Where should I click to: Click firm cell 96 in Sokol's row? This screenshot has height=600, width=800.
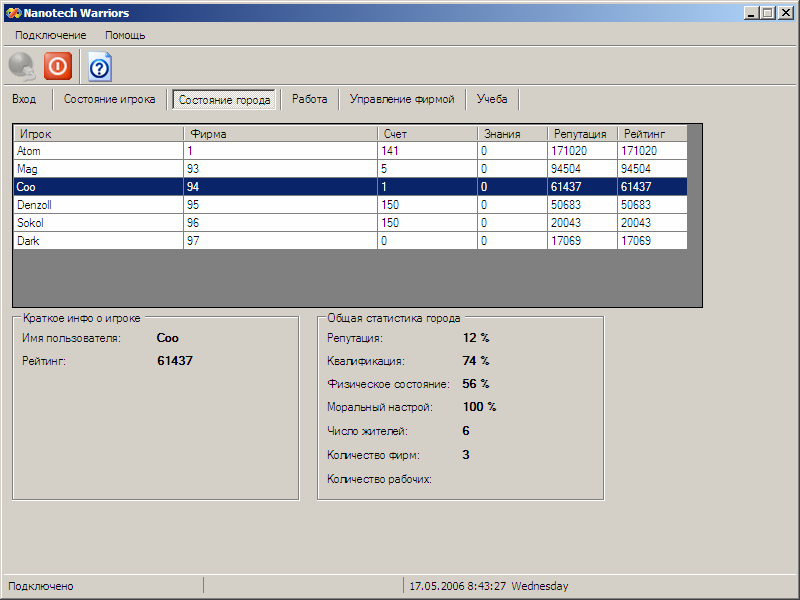[x=280, y=223]
